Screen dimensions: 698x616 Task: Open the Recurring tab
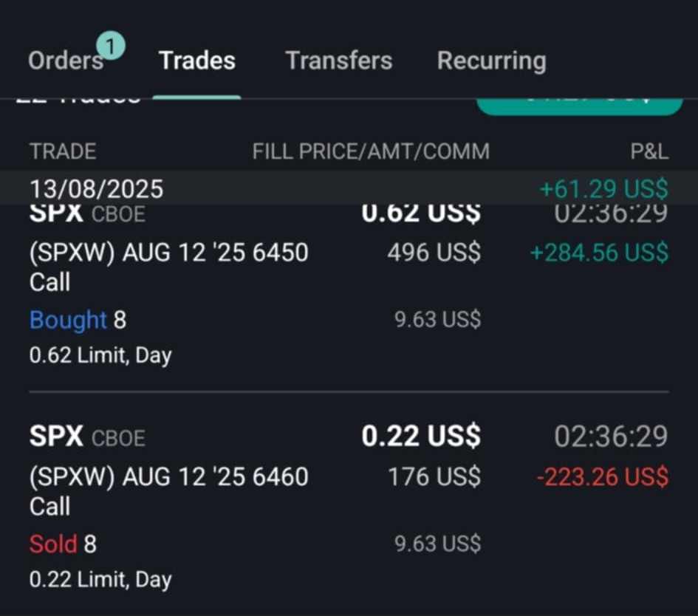coord(491,61)
